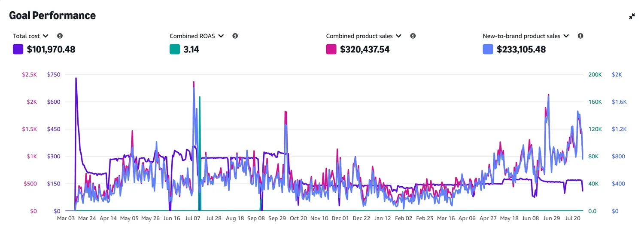Click the Sep 08 x-axis label
This screenshot has width=644, height=231.
(x=255, y=219)
